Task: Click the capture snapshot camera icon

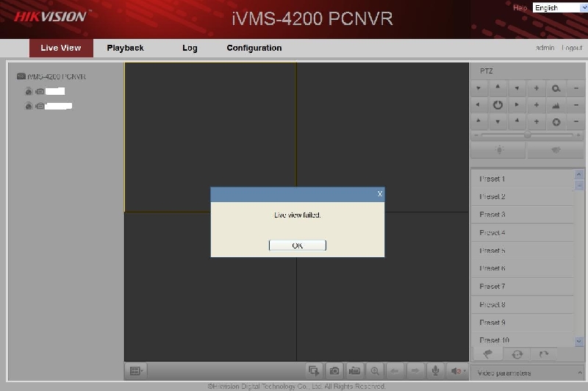Action: pos(334,371)
